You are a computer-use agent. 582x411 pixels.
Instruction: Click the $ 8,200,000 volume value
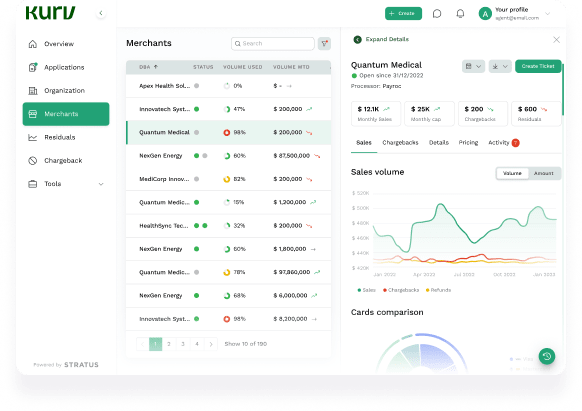290,319
